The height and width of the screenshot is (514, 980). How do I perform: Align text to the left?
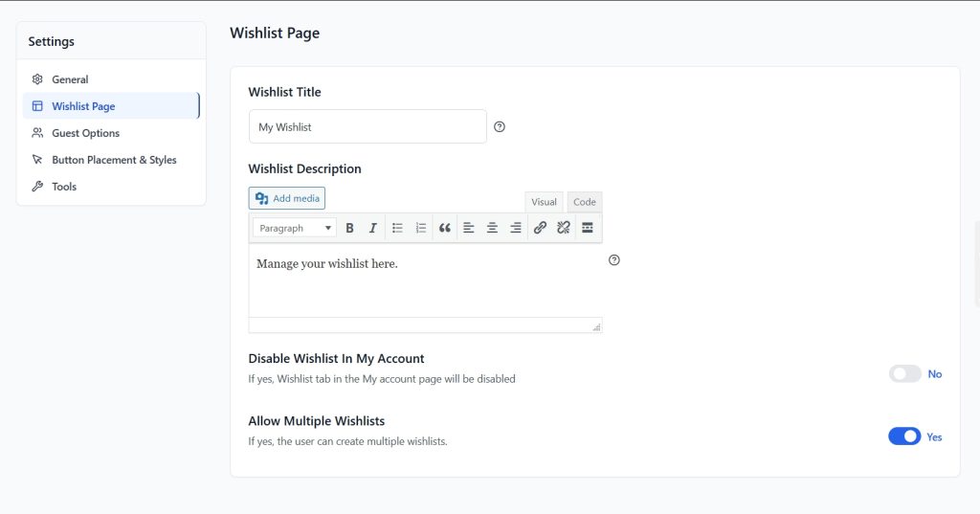[x=469, y=228]
